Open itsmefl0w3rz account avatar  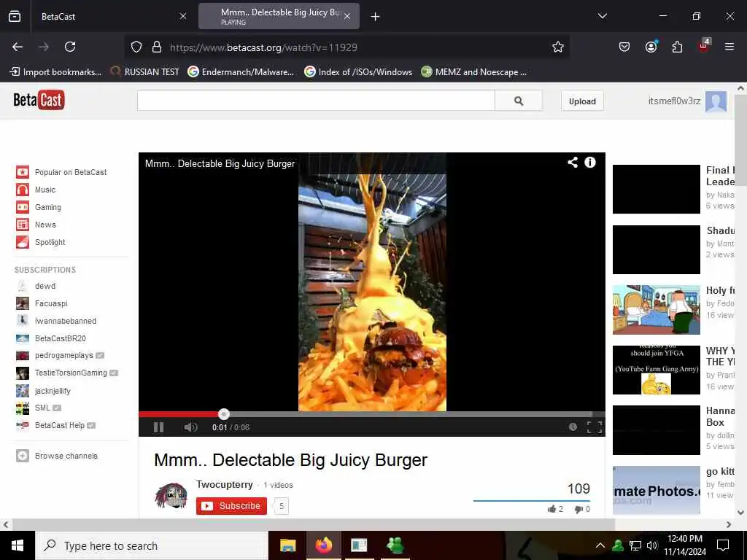click(x=716, y=101)
